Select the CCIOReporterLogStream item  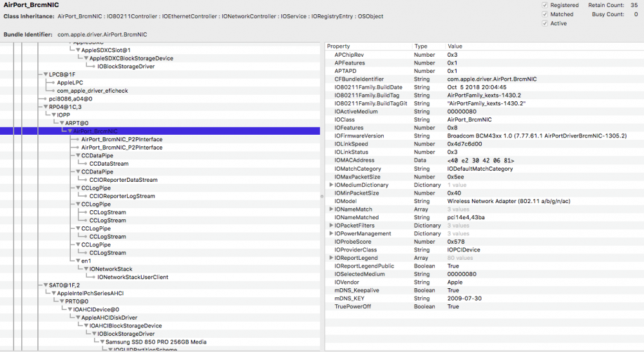click(122, 196)
